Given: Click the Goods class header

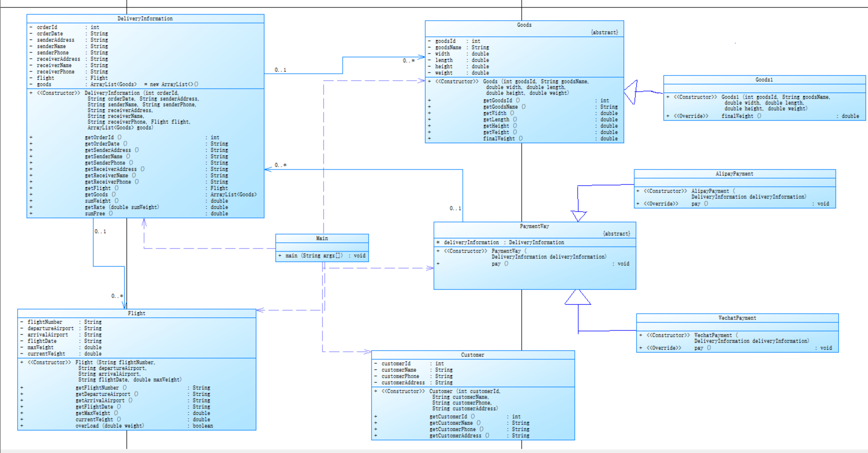Looking at the screenshot, I should click(524, 25).
